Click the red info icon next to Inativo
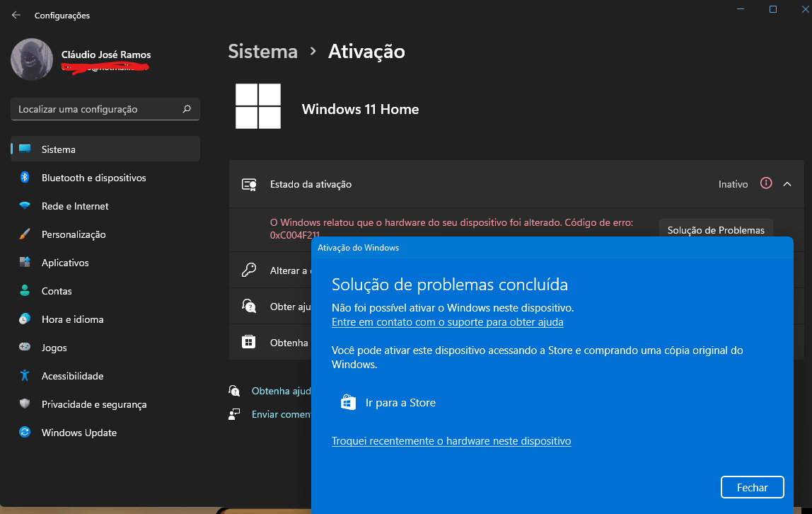Viewport: 812px width, 514px height. pos(766,183)
